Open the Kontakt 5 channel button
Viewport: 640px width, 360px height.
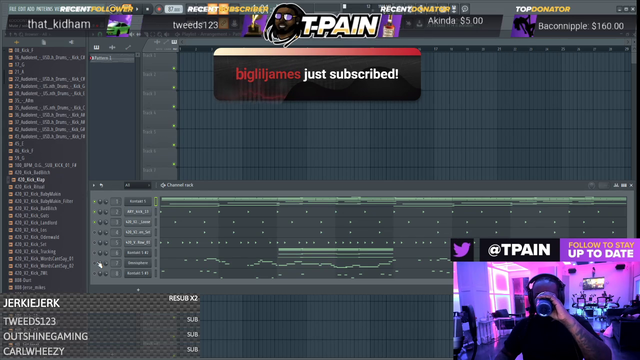pos(138,201)
